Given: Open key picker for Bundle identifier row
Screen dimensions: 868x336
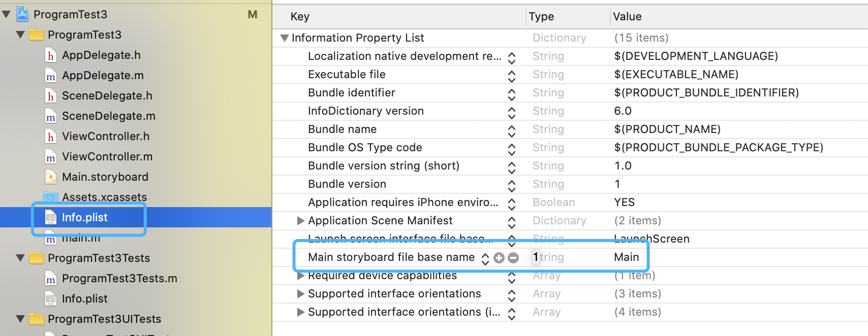Looking at the screenshot, I should click(x=512, y=93).
